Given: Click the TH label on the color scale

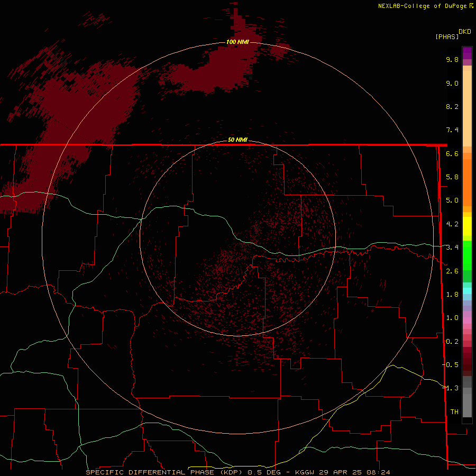Looking at the screenshot, I should [x=454, y=412].
